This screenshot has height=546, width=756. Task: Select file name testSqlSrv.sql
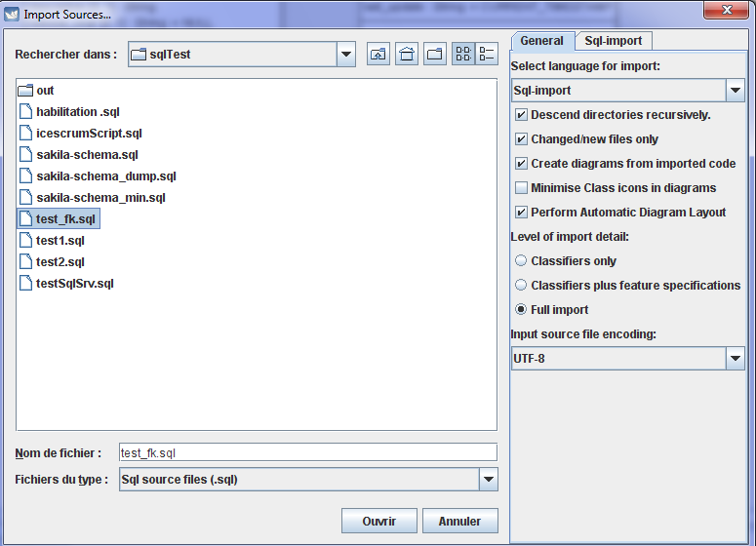(75, 284)
